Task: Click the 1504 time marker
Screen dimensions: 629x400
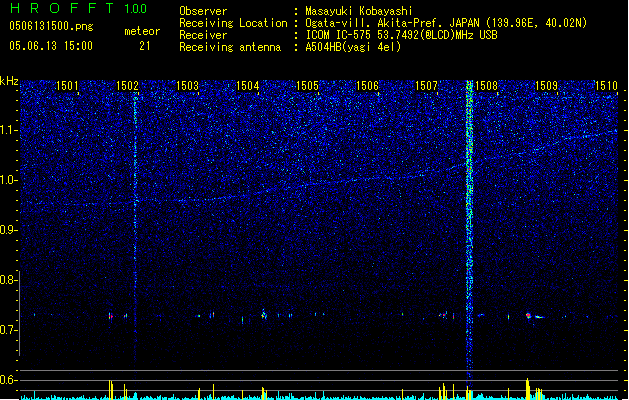Action: pyautogui.click(x=248, y=86)
